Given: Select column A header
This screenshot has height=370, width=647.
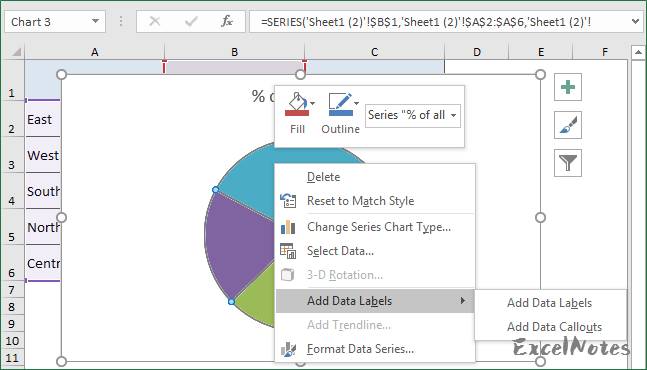Looking at the screenshot, I should (94, 52).
